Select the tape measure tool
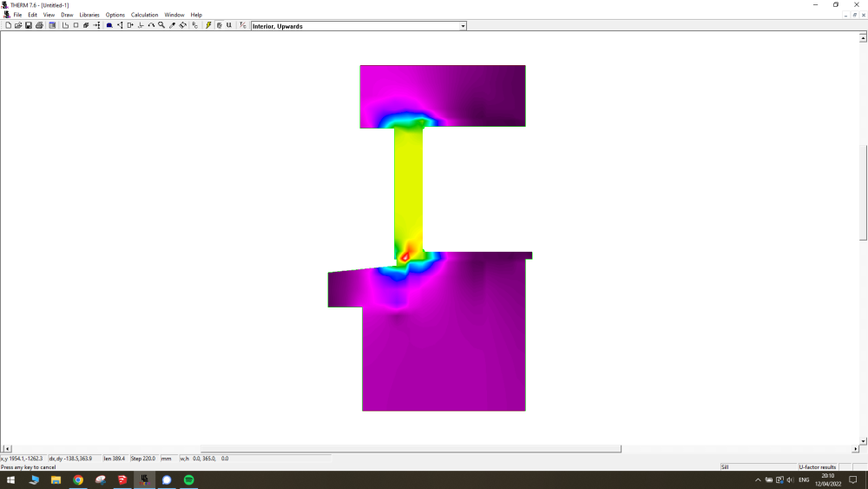868x489 pixels. pyautogui.click(x=182, y=25)
